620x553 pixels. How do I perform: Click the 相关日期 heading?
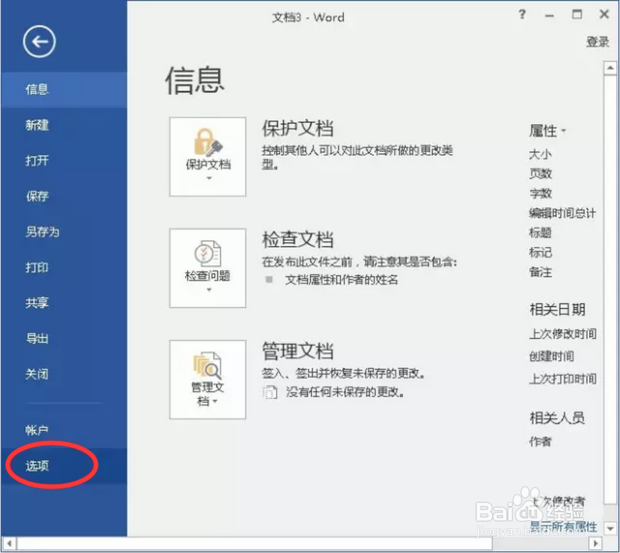coord(558,310)
